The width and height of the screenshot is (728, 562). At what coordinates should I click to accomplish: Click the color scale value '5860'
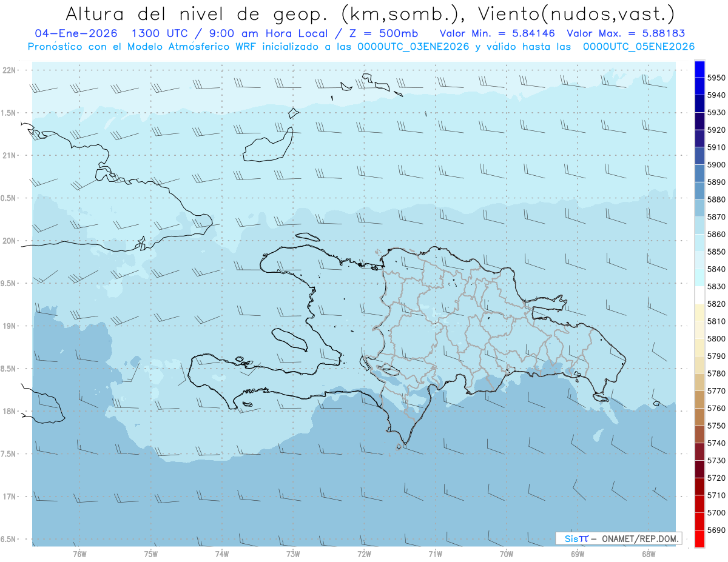[716, 234]
